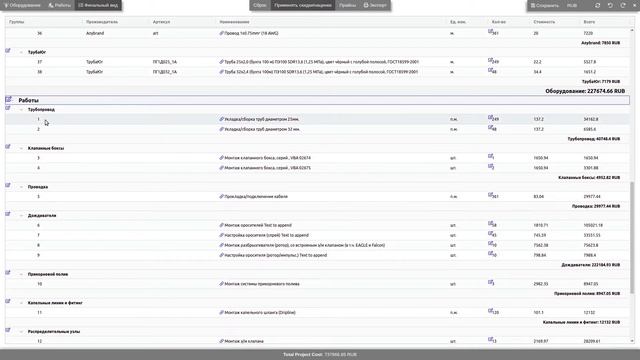The width and height of the screenshot is (640, 360).
Task: Click the refresh icon in top toolbar
Action: pos(598,5)
